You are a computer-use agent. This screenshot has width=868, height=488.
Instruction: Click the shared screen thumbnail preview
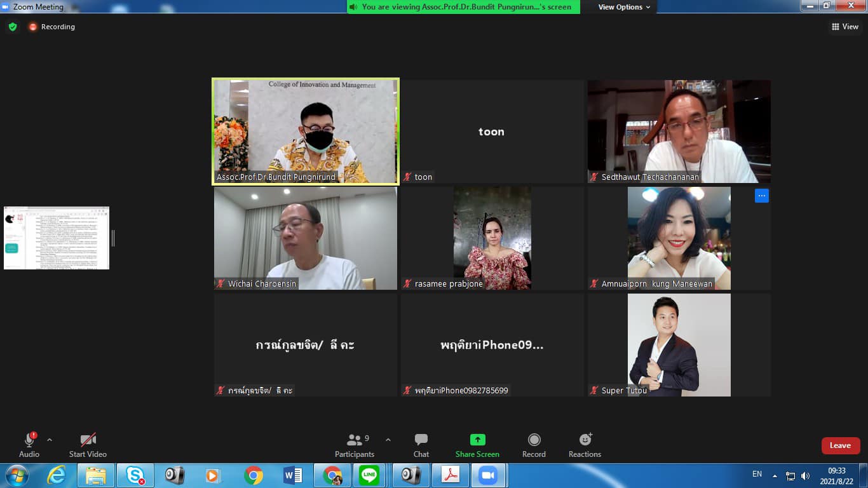coord(57,238)
